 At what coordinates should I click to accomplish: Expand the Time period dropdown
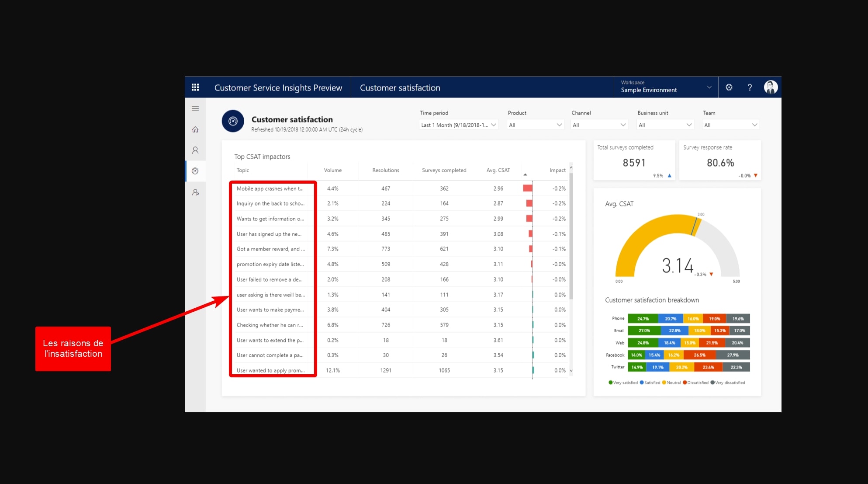coord(458,125)
